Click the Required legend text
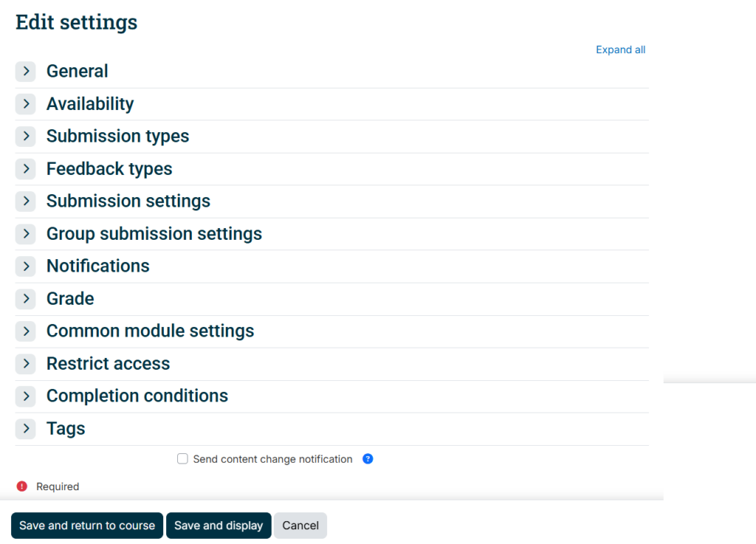 tap(58, 486)
